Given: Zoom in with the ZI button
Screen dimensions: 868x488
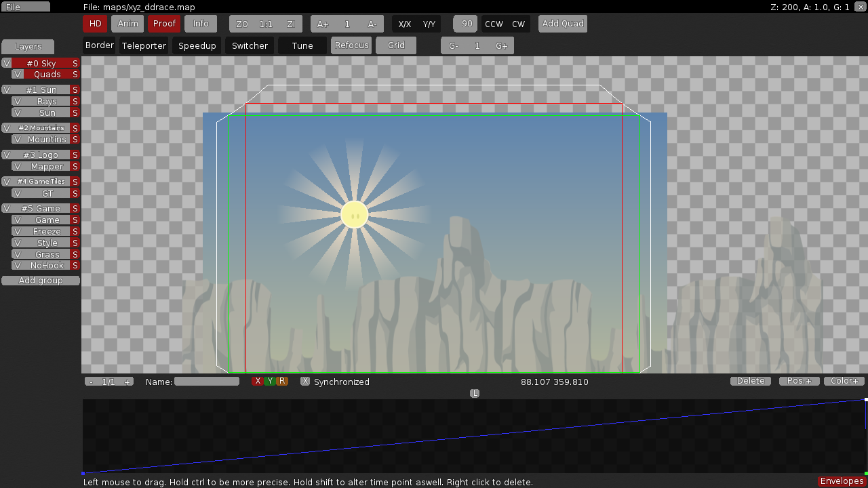Looking at the screenshot, I should tap(291, 24).
